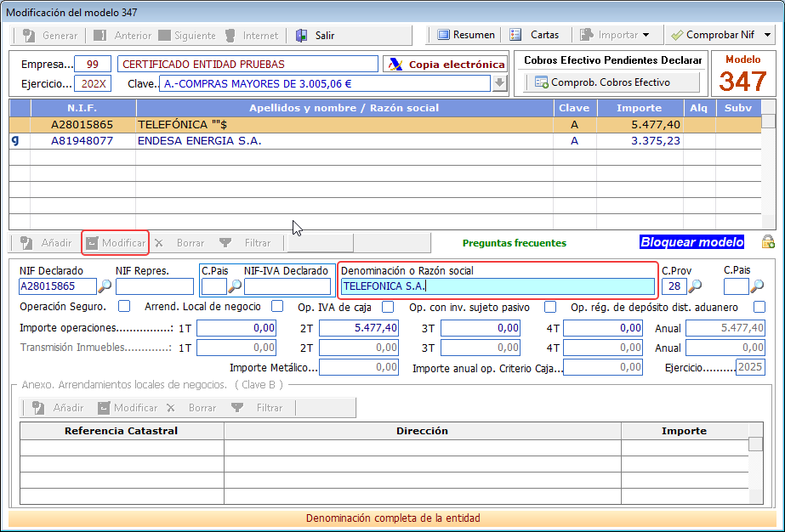Screen dimensions: 785x532
Task: Click the Copia electrónica agency icon
Action: click(x=395, y=65)
